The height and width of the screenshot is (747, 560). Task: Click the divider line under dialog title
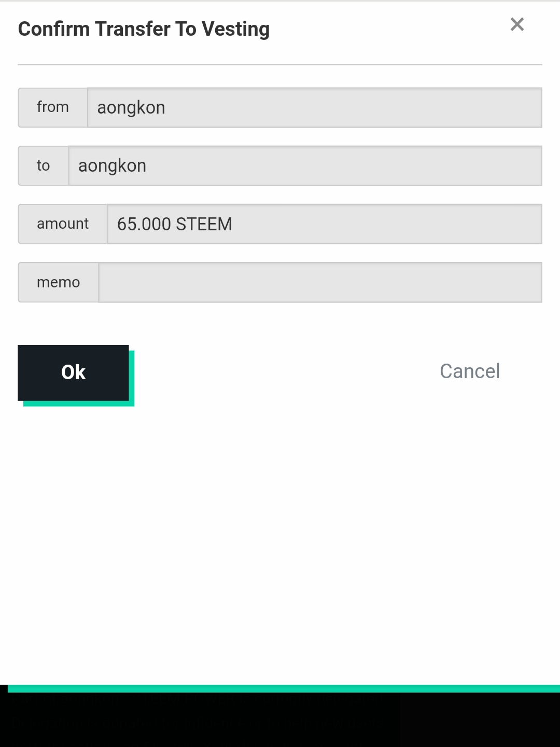[x=280, y=65]
